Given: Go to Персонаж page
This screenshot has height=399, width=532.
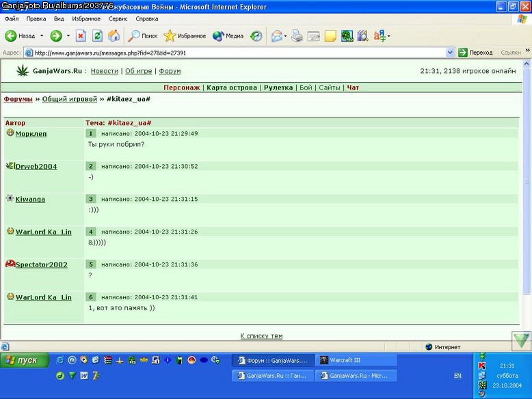Looking at the screenshot, I should point(182,87).
